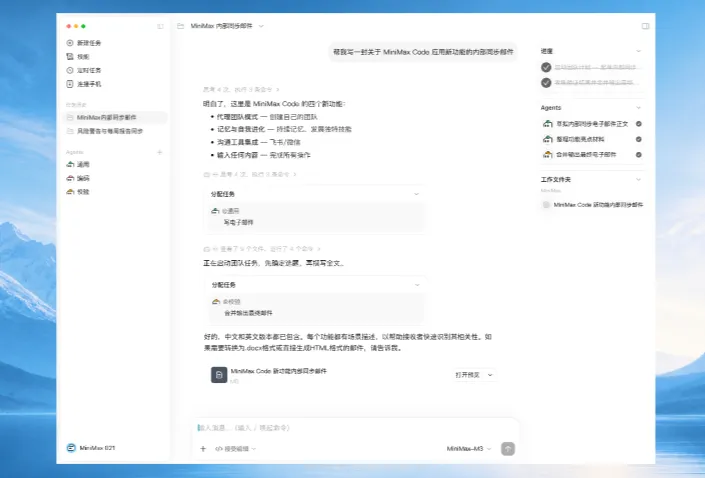Click the second agent icon in right Agents panel
705x478 pixels.
tap(547, 139)
